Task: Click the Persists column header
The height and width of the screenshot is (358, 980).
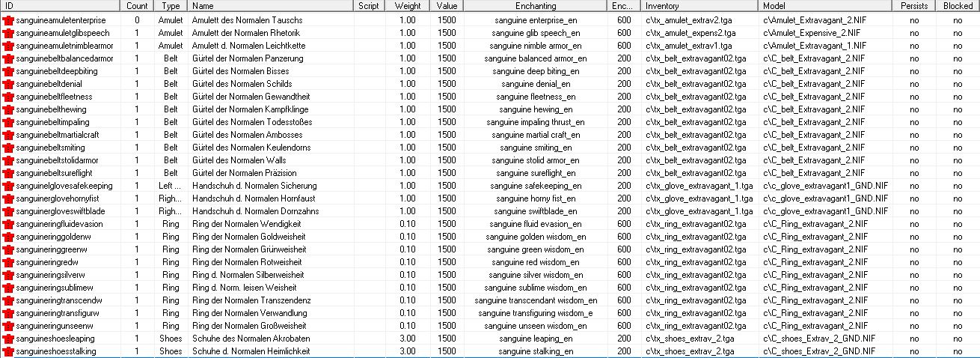Action: click(914, 6)
